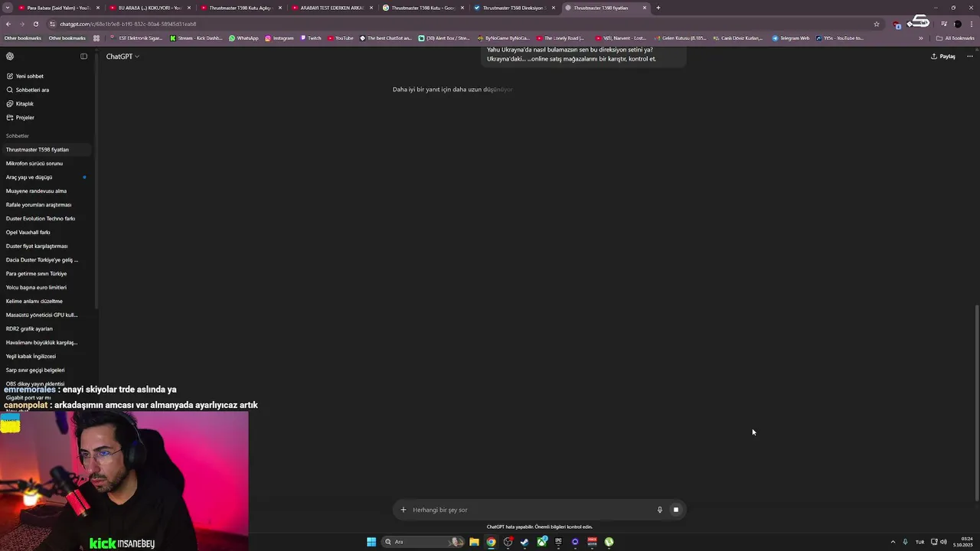This screenshot has width=980, height=551.
Task: Open File Explorer from the taskbar
Action: tap(474, 542)
